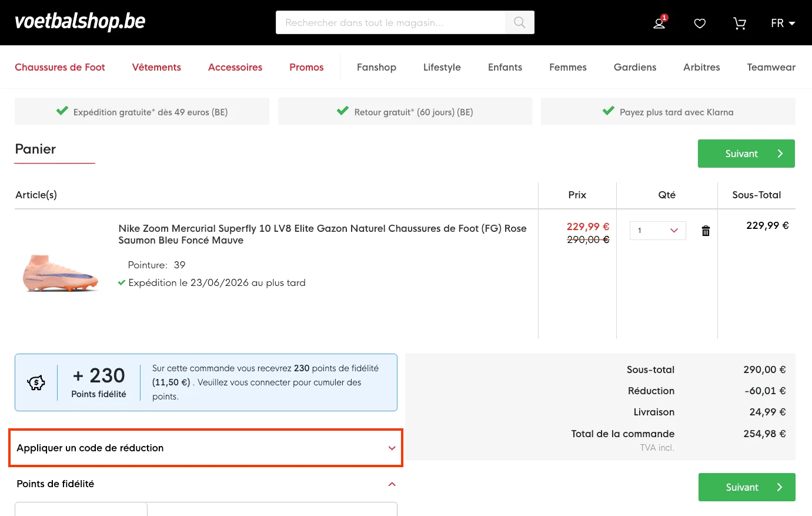The image size is (812, 516).
Task: Click the Prix column header
Action: tap(577, 195)
